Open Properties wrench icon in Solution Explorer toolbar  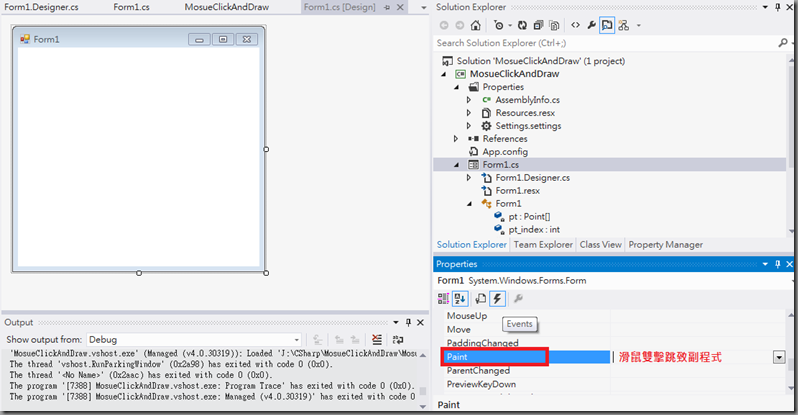[591, 25]
